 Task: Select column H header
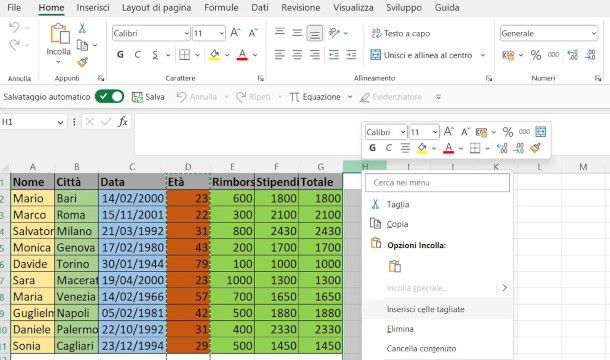click(x=365, y=167)
